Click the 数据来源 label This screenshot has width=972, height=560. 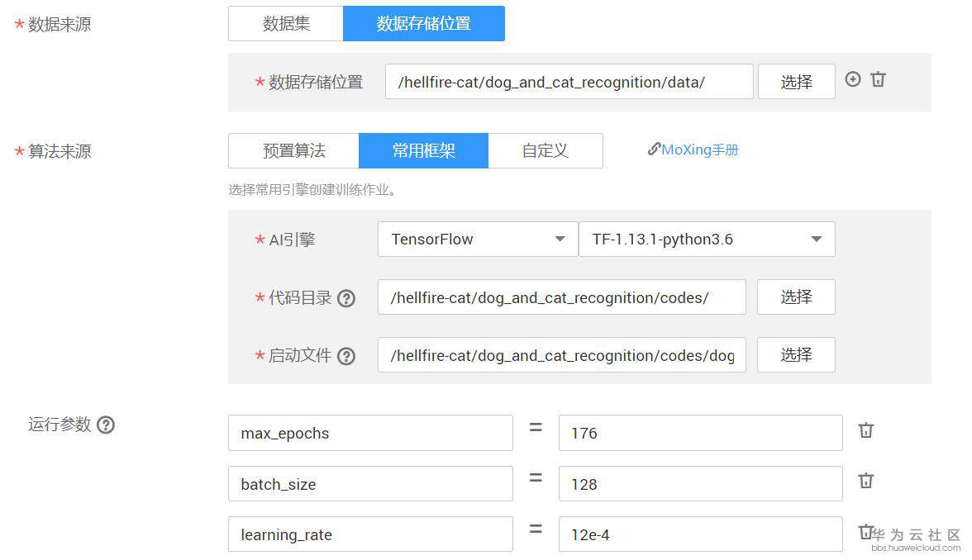point(60,25)
